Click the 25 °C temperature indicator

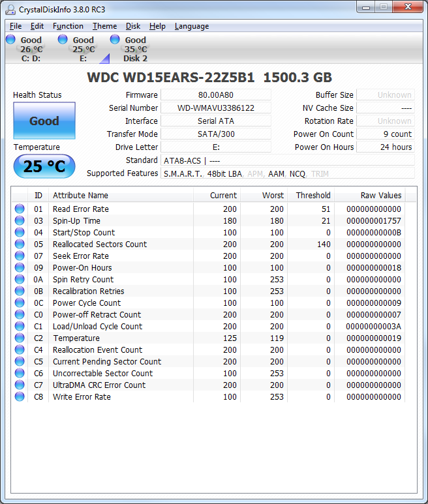point(44,166)
